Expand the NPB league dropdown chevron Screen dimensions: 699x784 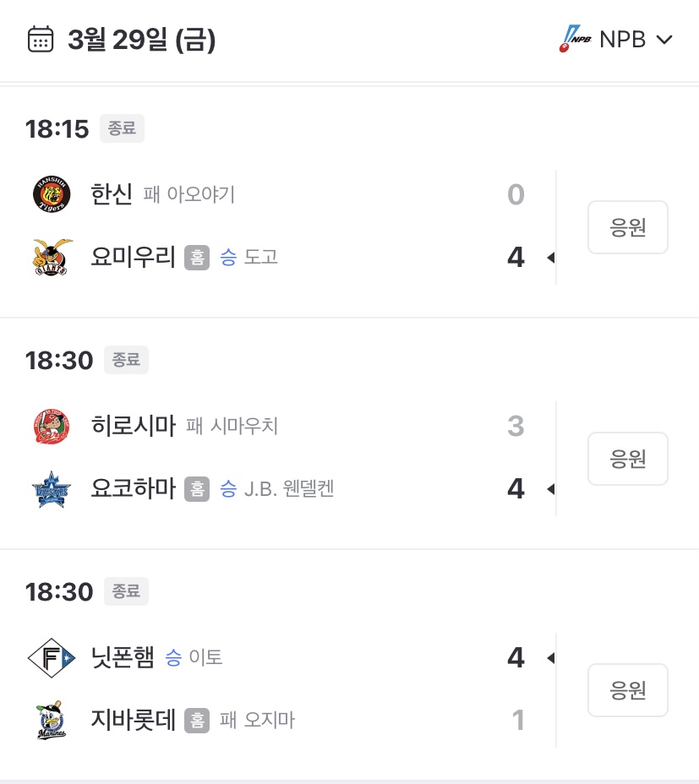pyautogui.click(x=664, y=40)
